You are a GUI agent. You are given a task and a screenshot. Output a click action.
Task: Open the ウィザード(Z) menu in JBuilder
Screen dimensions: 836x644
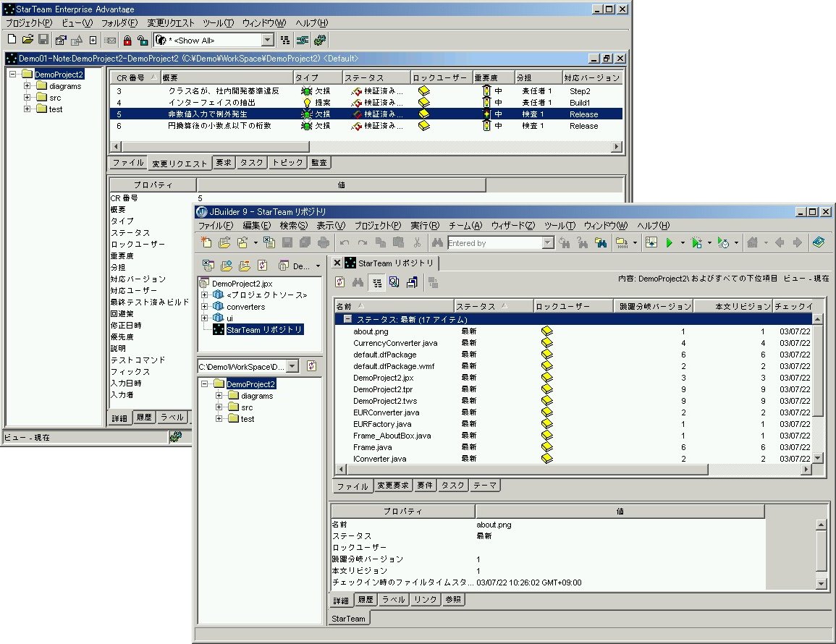click(513, 226)
